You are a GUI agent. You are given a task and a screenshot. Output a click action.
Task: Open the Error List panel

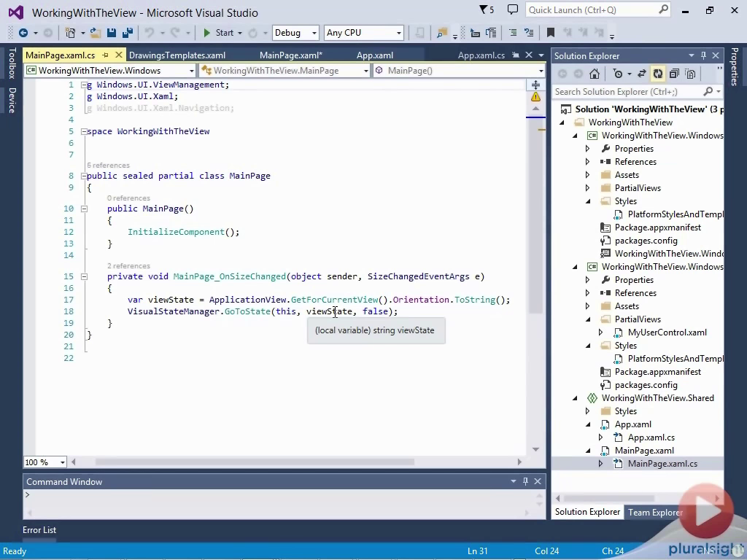[x=39, y=530]
